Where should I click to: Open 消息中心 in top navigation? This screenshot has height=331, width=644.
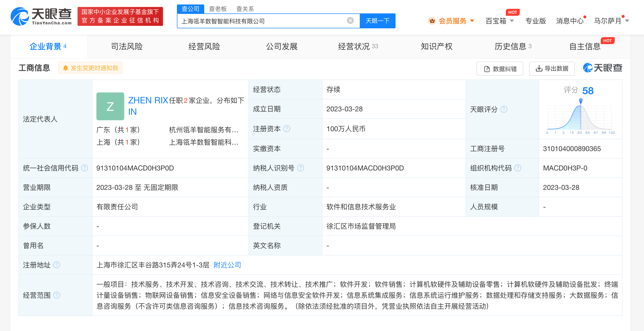(x=570, y=21)
